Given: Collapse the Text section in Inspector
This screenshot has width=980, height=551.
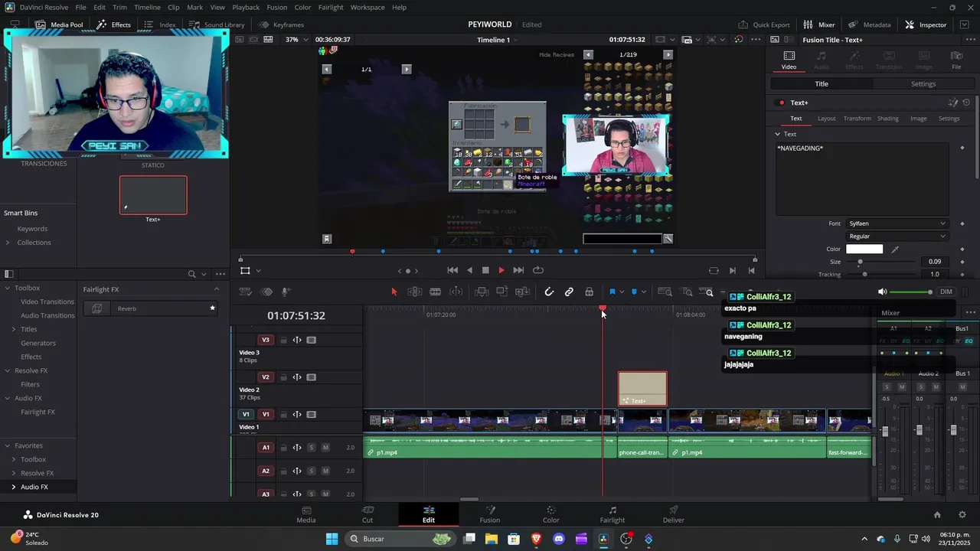Looking at the screenshot, I should (777, 134).
